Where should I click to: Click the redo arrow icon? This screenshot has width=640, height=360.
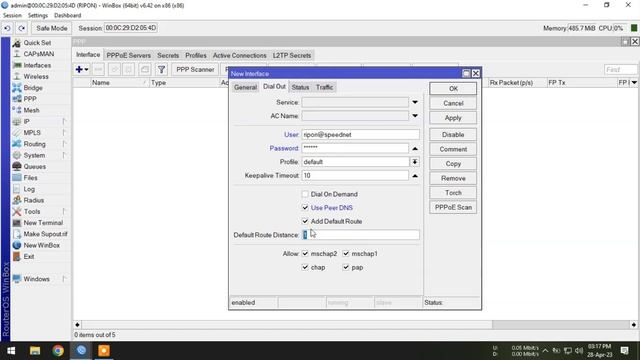click(22, 28)
